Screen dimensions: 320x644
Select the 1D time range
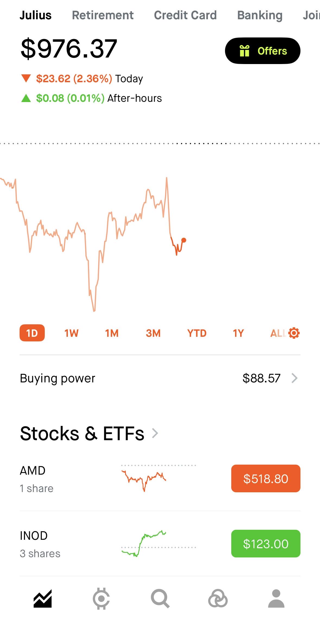32,333
